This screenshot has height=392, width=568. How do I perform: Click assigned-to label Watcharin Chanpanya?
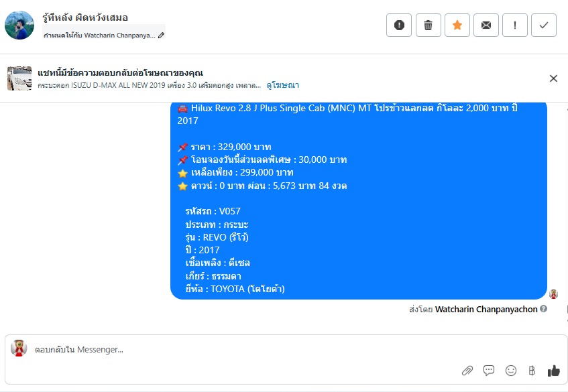(x=99, y=35)
